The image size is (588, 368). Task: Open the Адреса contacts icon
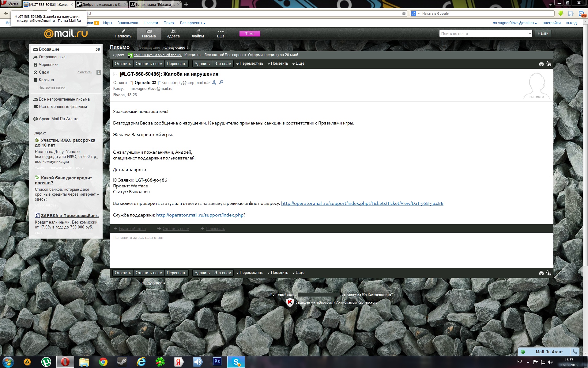coord(173,33)
